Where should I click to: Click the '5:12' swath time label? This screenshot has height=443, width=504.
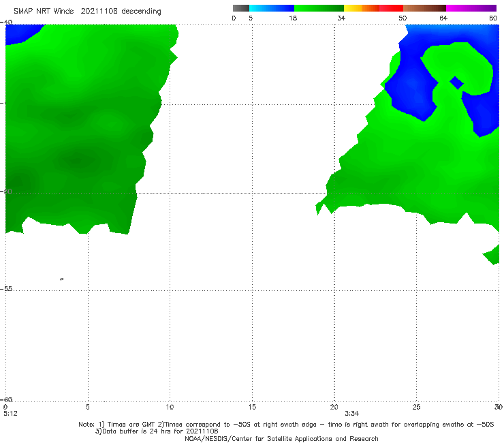click(10, 414)
